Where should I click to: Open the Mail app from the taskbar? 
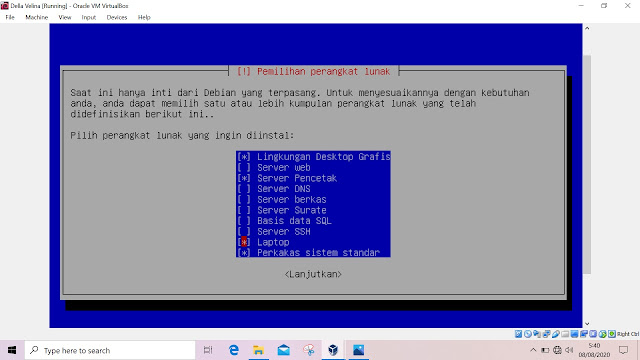pos(284,350)
